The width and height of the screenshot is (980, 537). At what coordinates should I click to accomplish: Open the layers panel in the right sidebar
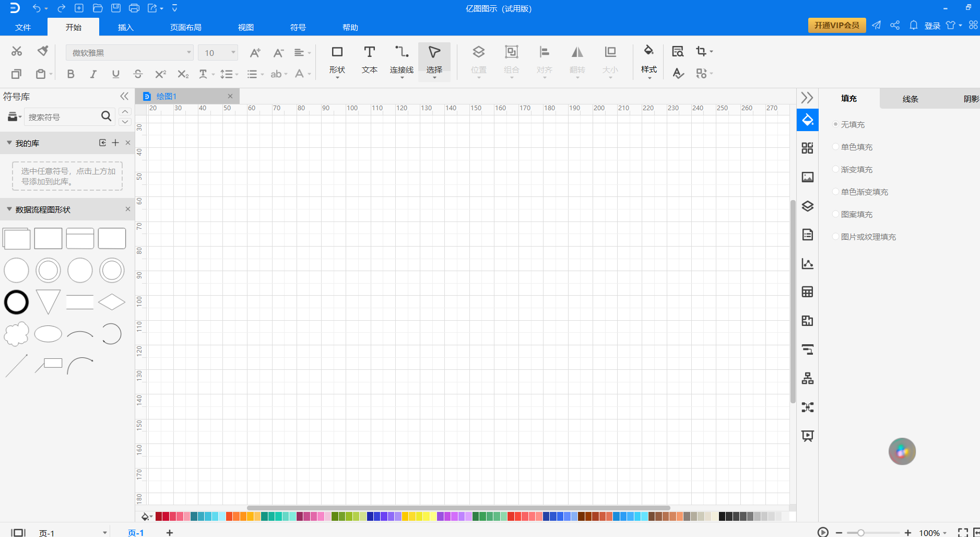point(807,206)
